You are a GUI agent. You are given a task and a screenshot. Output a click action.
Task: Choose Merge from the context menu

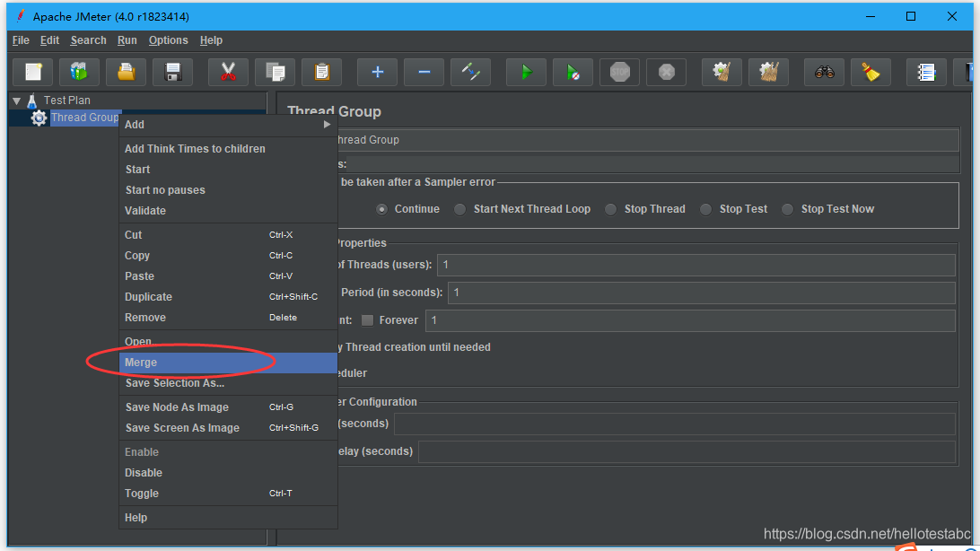point(228,363)
